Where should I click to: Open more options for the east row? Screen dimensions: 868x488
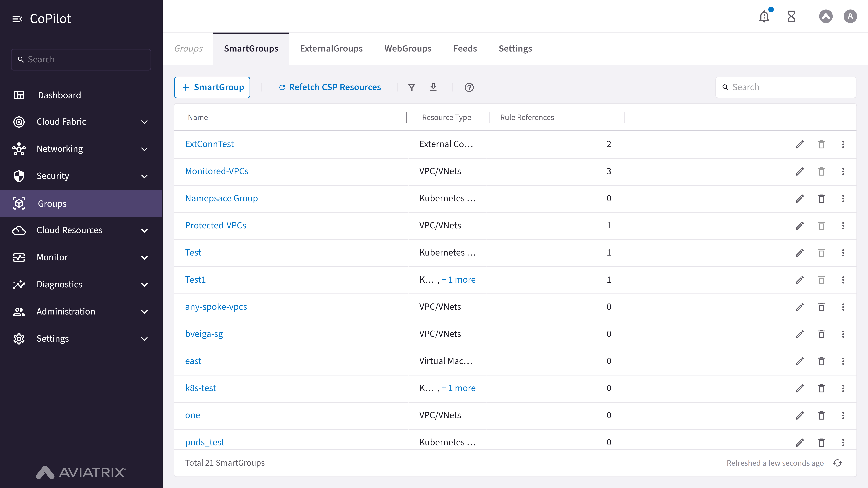click(843, 361)
